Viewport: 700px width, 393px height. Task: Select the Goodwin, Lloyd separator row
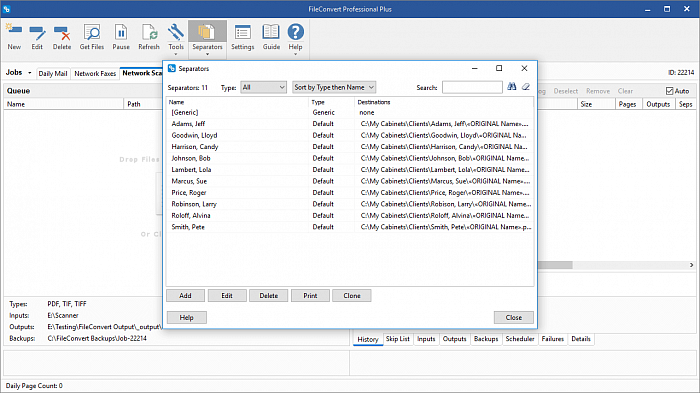[x=350, y=135]
